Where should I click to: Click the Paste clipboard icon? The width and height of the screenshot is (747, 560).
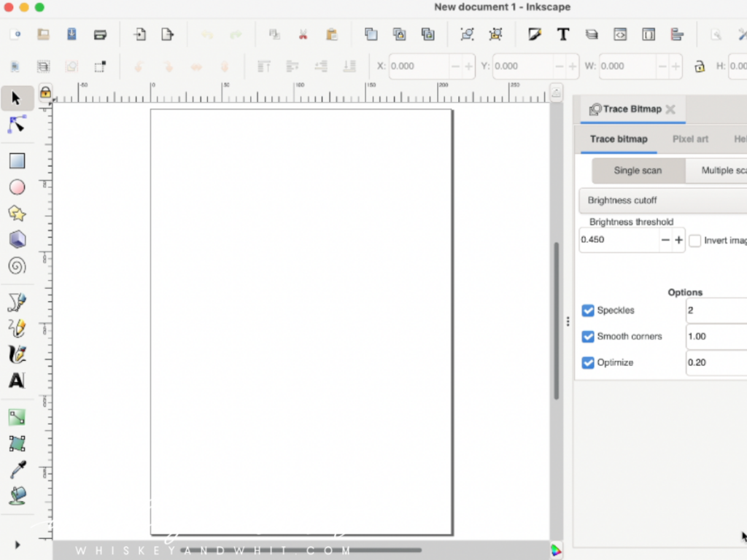(332, 34)
